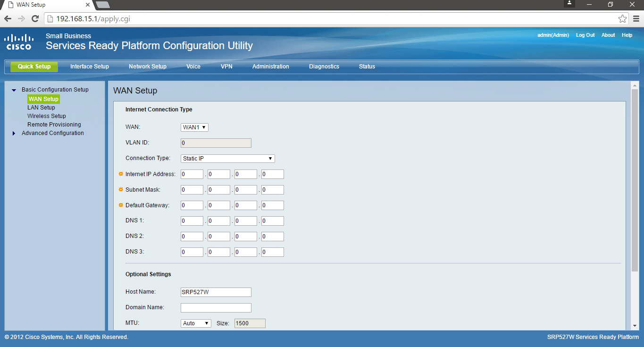This screenshot has height=347, width=644.
Task: Click the first octet of Subnet Mask
Action: click(x=192, y=190)
